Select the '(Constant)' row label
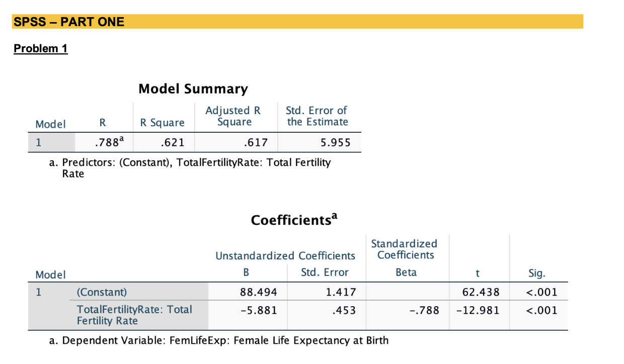 point(102,292)
